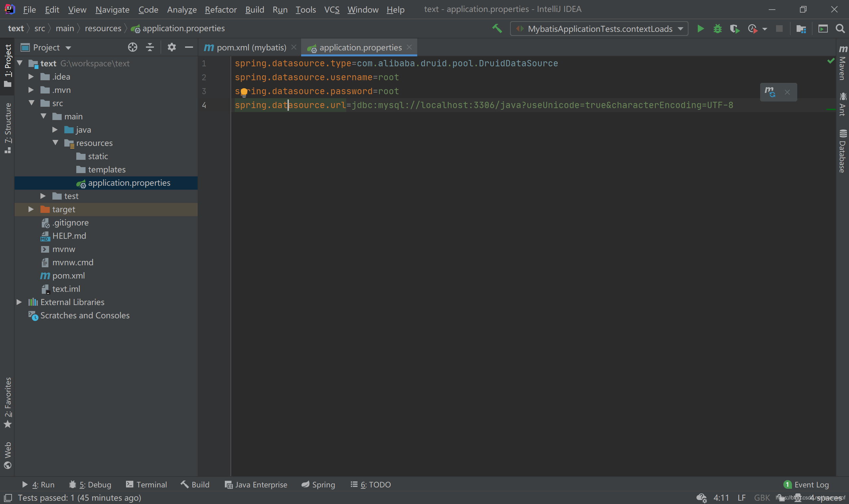Click the GBK encoding in status bar
Image resolution: width=849 pixels, height=504 pixels.
pyautogui.click(x=762, y=498)
